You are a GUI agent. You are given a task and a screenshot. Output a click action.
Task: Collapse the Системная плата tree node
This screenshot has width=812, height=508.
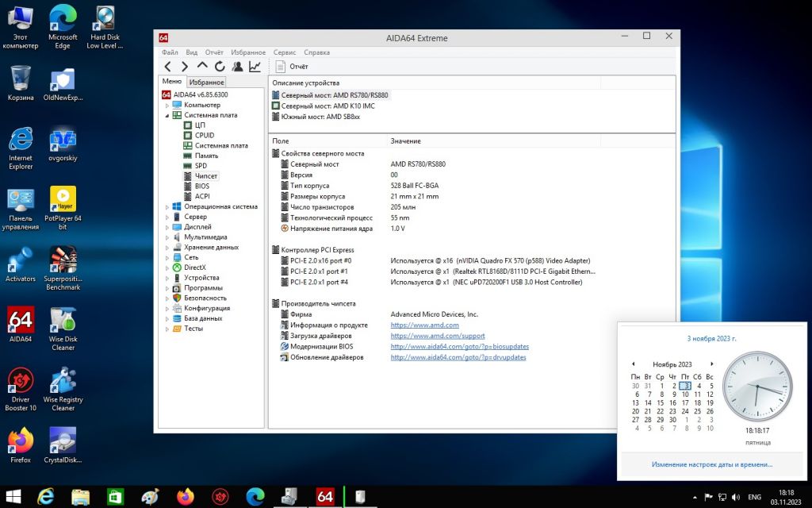point(167,116)
